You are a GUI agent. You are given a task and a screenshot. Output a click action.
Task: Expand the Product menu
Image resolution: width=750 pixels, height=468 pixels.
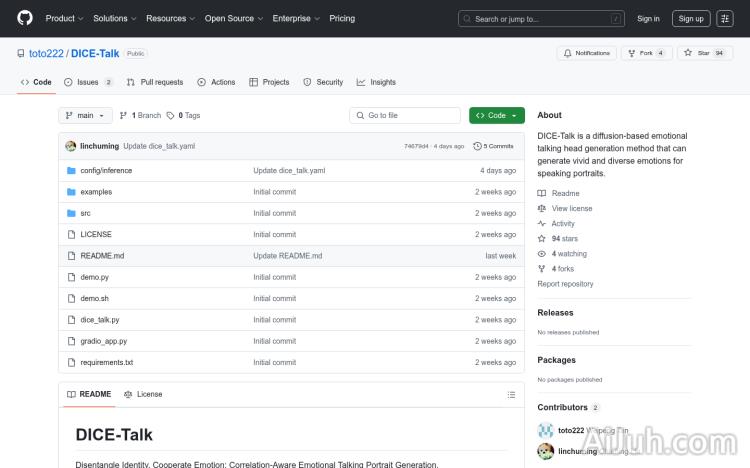coord(64,18)
